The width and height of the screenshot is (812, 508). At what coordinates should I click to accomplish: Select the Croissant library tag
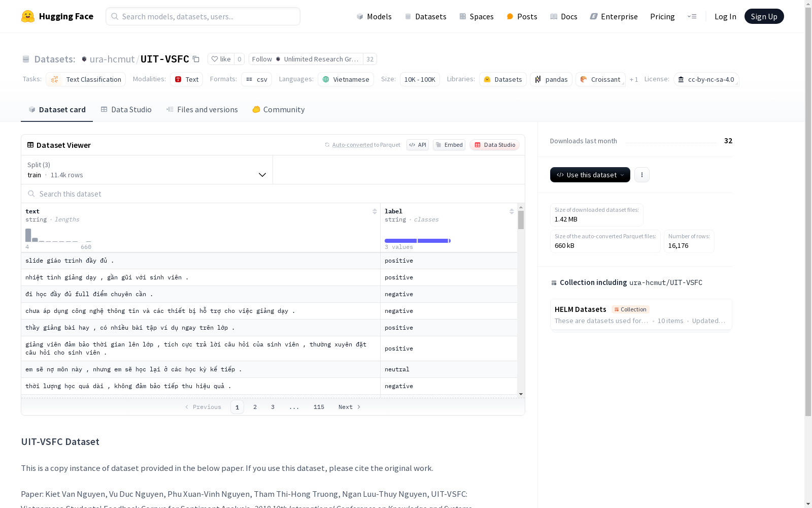point(600,79)
